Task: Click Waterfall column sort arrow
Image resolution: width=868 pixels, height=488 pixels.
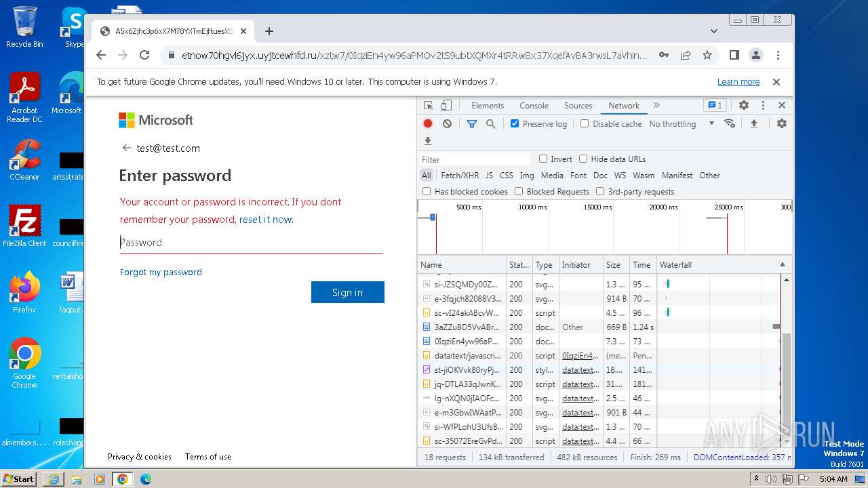Action: point(783,264)
